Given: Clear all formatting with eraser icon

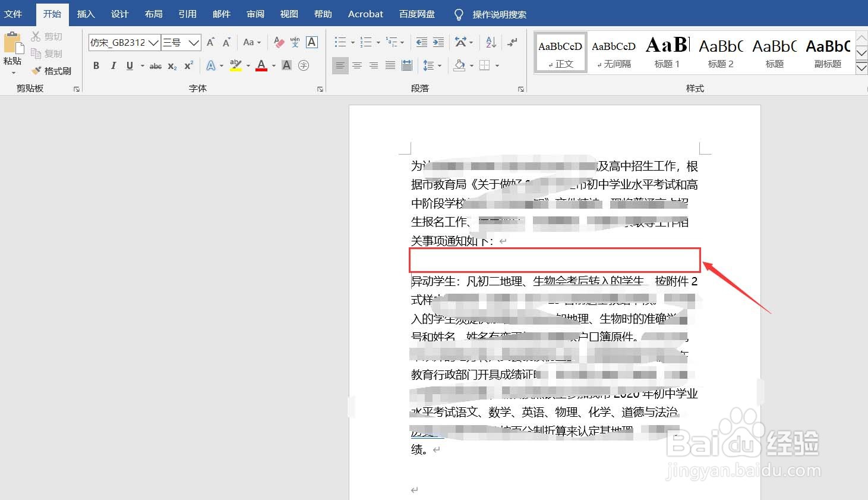Looking at the screenshot, I should coord(279,42).
